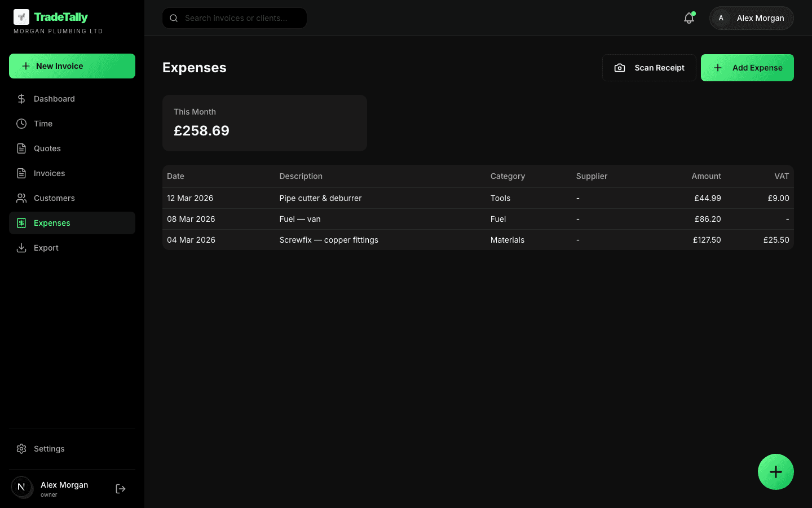Log out using the sign-out icon
The width and height of the screenshot is (812, 508).
click(x=120, y=488)
